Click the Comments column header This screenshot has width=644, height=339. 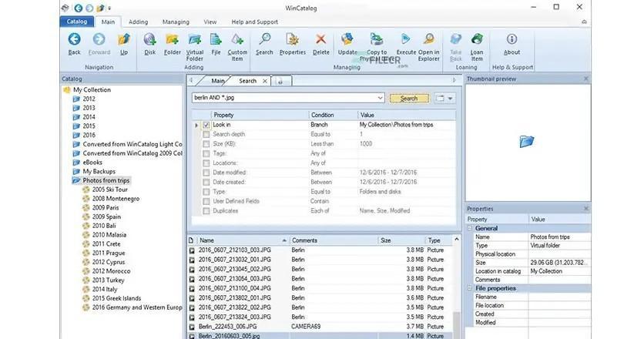click(334, 240)
